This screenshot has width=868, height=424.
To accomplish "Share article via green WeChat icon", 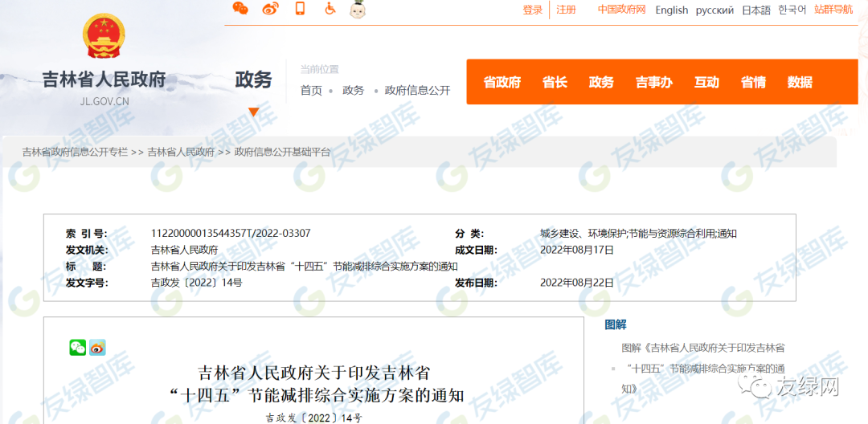I will tap(77, 348).
